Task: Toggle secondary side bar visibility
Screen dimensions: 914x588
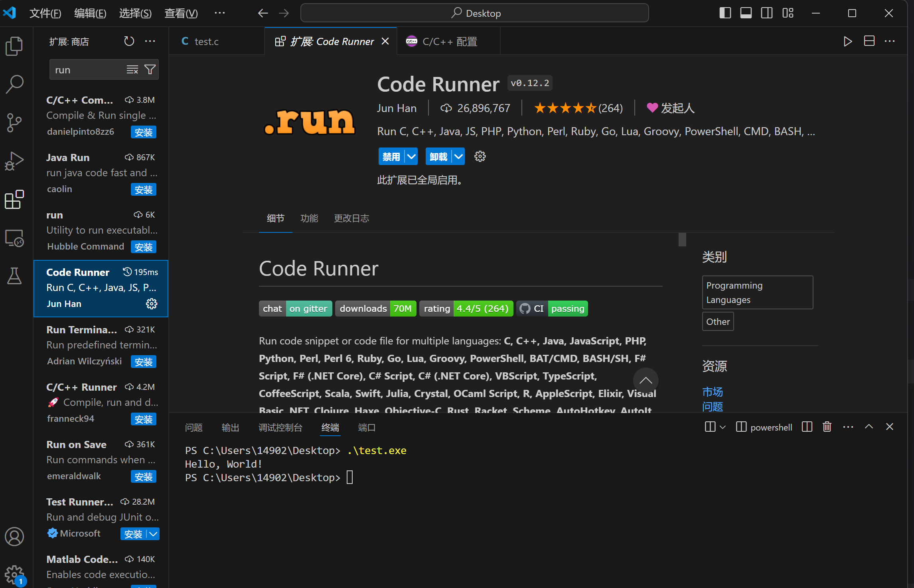Action: [x=767, y=13]
